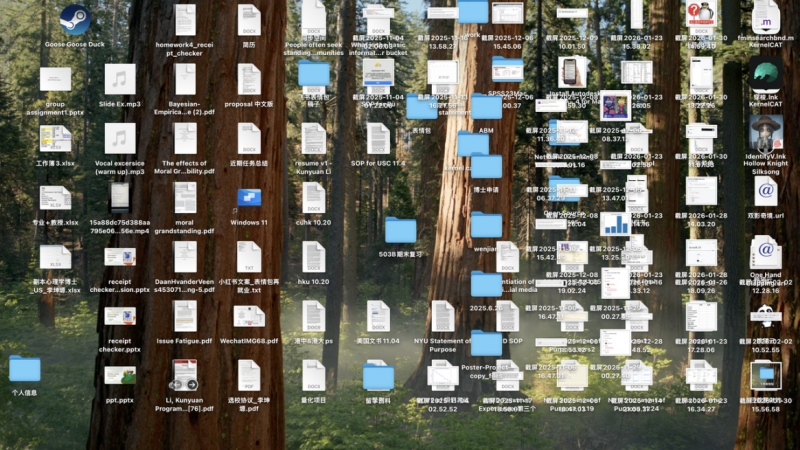Select the Issue Fatigue.pdf document
The image size is (800, 450).
pyautogui.click(x=185, y=316)
